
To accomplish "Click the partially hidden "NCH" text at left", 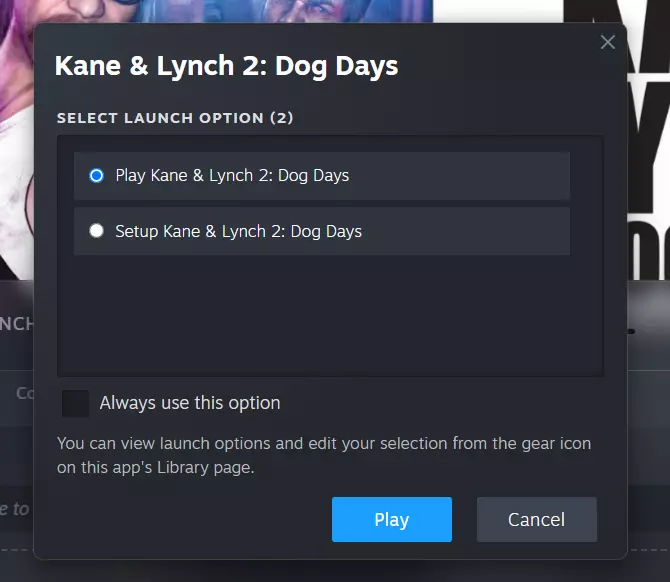I will click(16, 324).
